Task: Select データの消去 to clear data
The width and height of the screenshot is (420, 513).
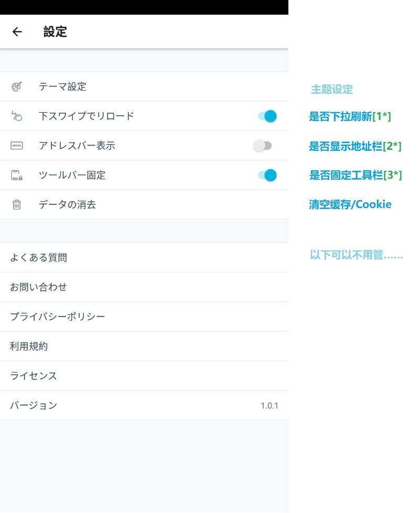Action: coord(67,205)
